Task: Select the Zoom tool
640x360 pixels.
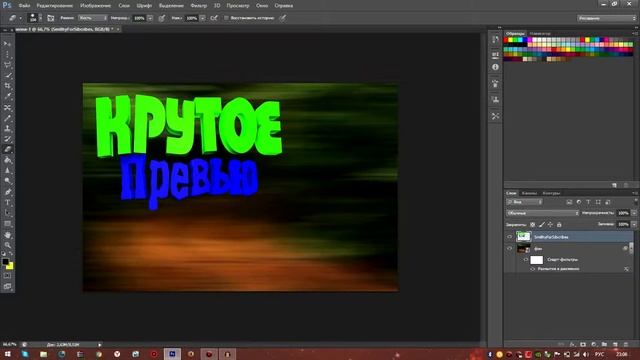Action: [7, 245]
